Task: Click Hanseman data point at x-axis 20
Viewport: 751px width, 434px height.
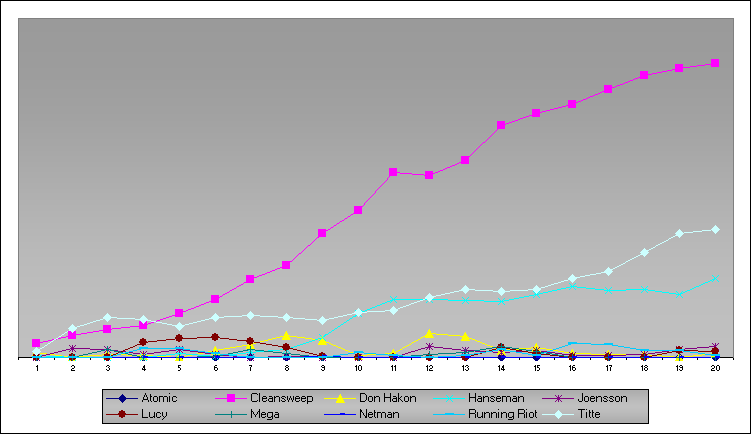Action: tap(715, 278)
